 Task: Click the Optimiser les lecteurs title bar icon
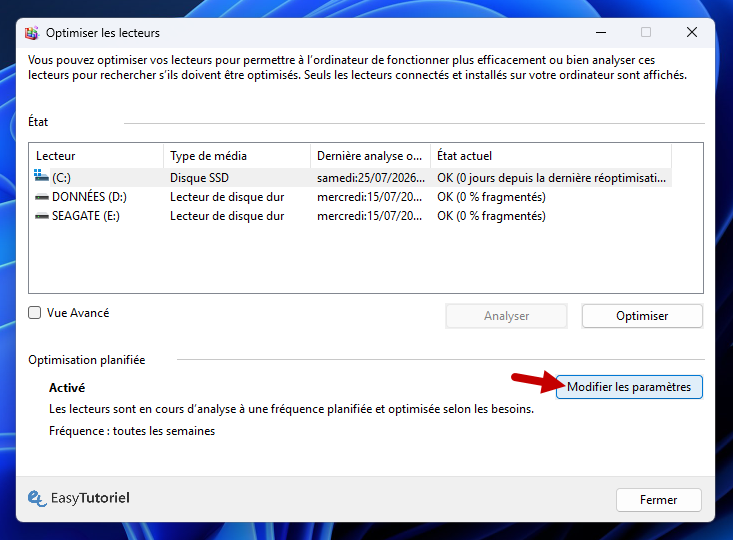coord(32,33)
